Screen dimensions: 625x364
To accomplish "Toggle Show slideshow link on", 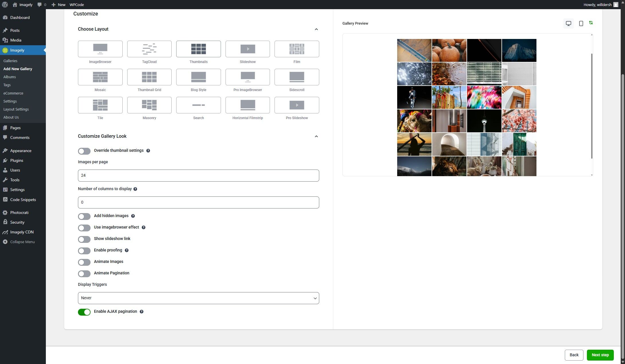I will point(84,239).
